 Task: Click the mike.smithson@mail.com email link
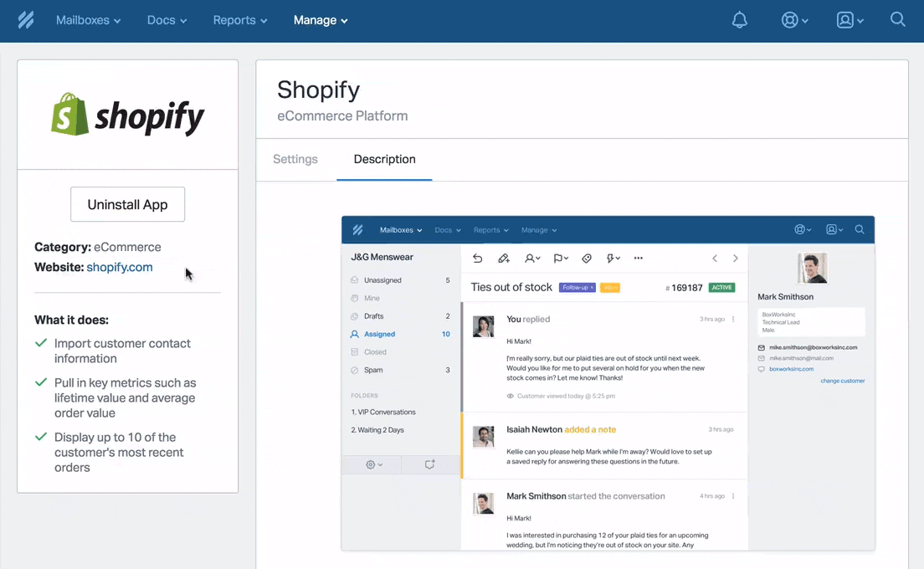[802, 358]
